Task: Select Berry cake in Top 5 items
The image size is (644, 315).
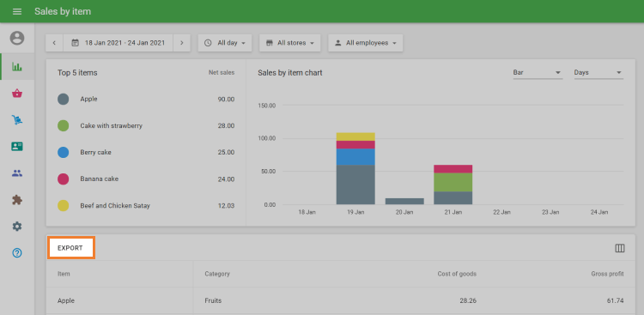Action: [x=95, y=153]
